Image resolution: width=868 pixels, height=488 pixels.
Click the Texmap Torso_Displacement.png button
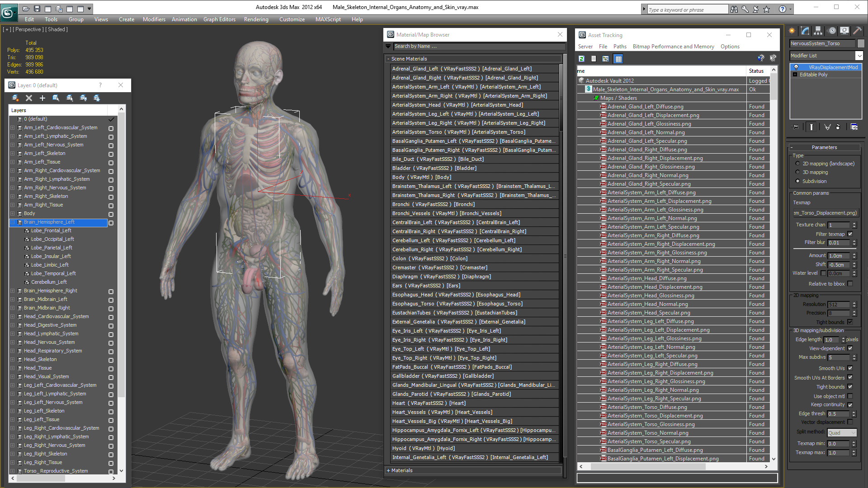point(826,213)
